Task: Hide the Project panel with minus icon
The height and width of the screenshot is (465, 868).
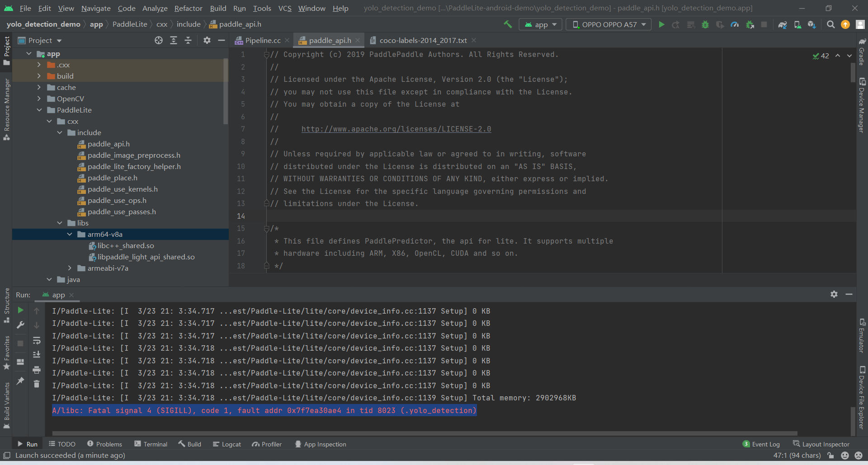Action: click(x=222, y=41)
